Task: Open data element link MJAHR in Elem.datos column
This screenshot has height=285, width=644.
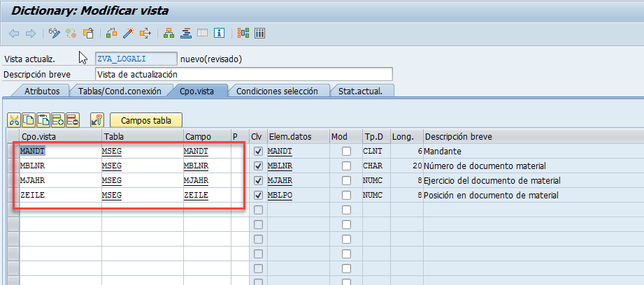Action: click(279, 180)
